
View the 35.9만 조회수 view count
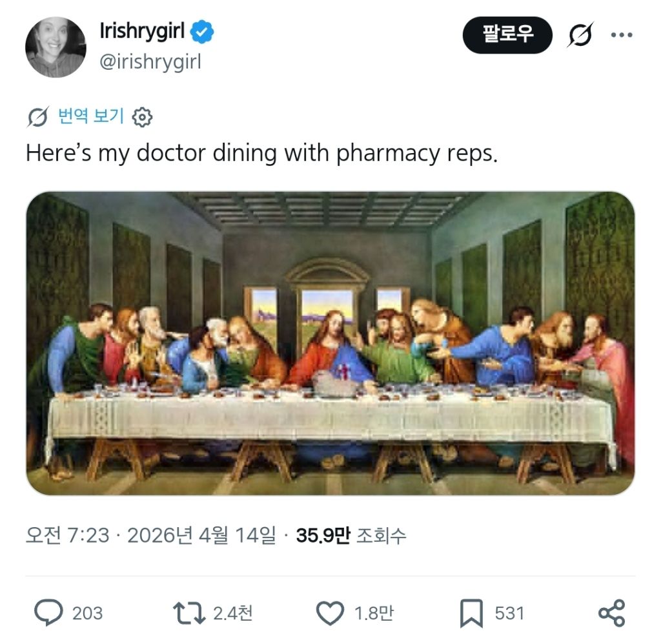351,535
